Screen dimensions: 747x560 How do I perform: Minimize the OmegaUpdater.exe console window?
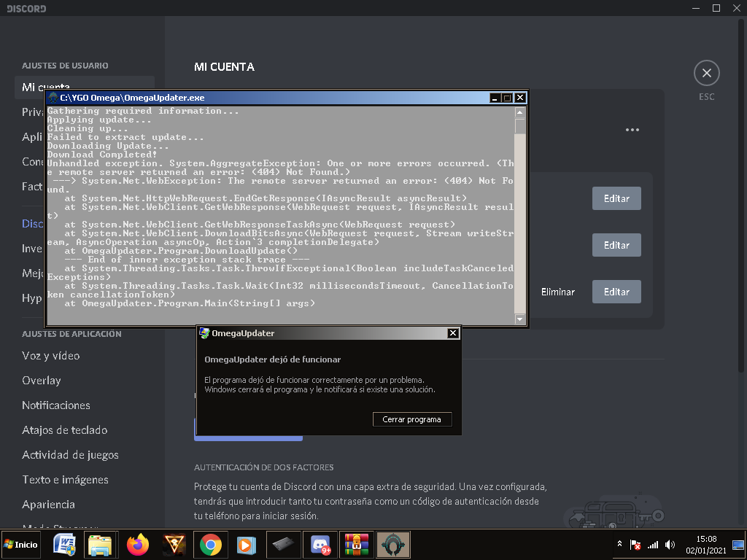pyautogui.click(x=495, y=98)
